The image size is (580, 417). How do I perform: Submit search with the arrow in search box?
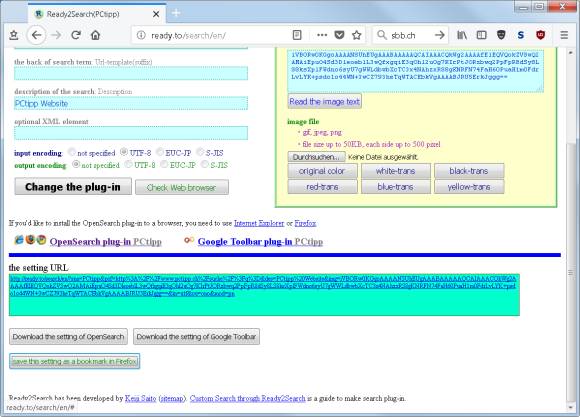[x=439, y=35]
